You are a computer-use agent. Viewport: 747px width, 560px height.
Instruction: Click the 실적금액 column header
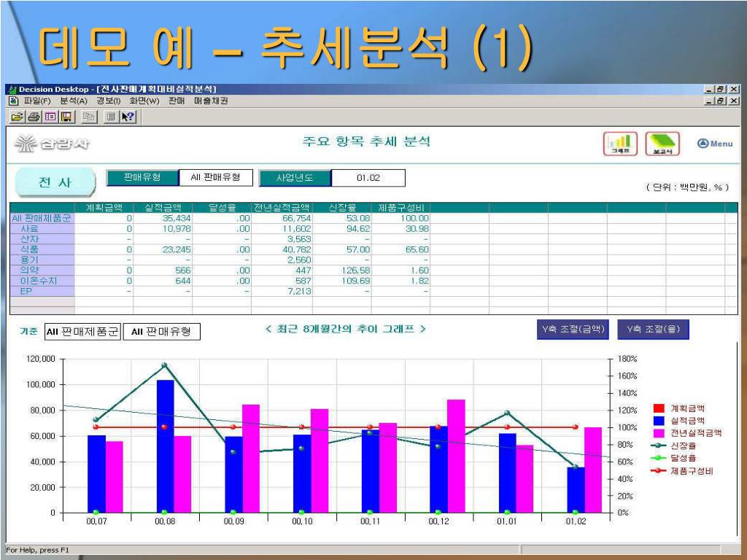pos(163,208)
